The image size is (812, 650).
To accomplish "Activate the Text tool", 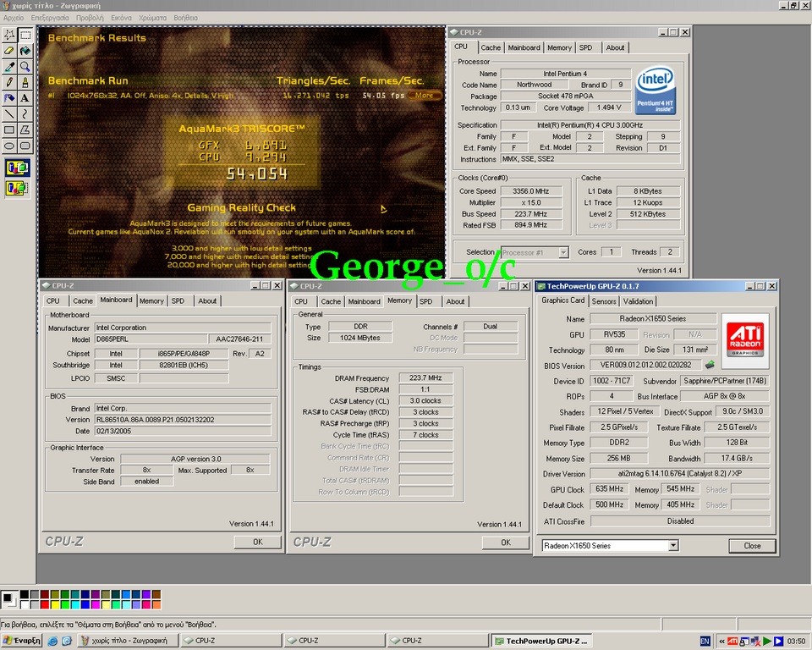I will [x=25, y=98].
